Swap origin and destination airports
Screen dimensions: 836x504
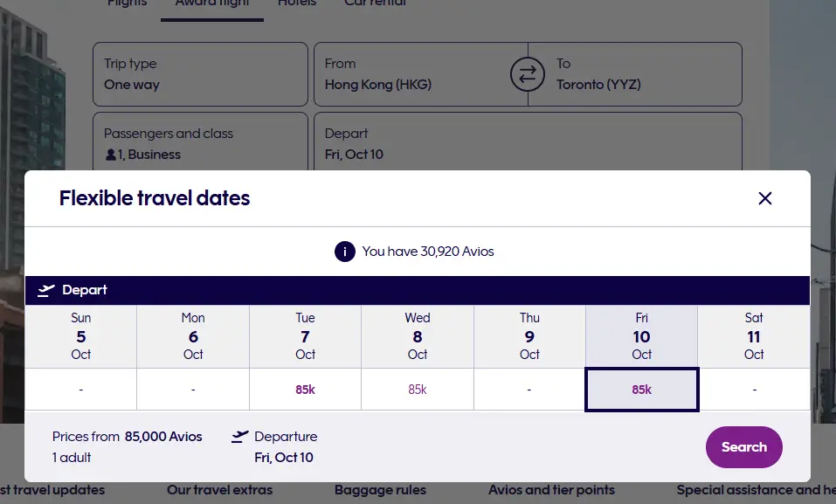tap(527, 75)
